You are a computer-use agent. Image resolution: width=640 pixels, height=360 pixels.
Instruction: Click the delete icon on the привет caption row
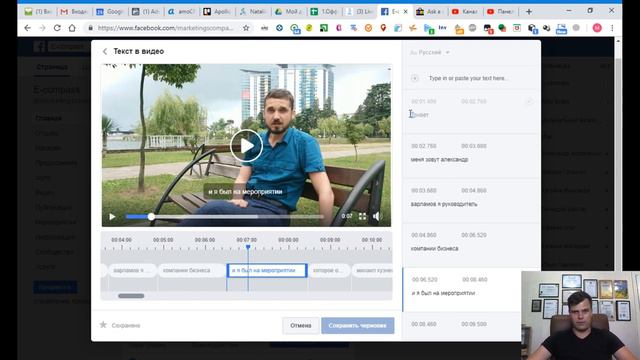(529, 101)
